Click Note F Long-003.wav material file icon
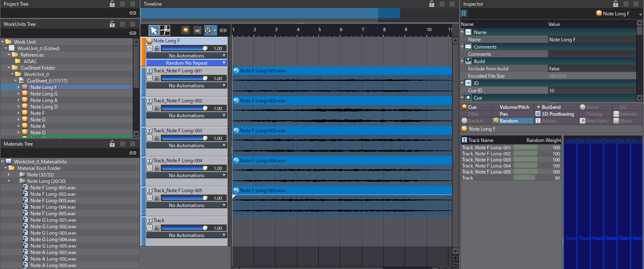The width and height of the screenshot is (644, 269). tap(26, 200)
